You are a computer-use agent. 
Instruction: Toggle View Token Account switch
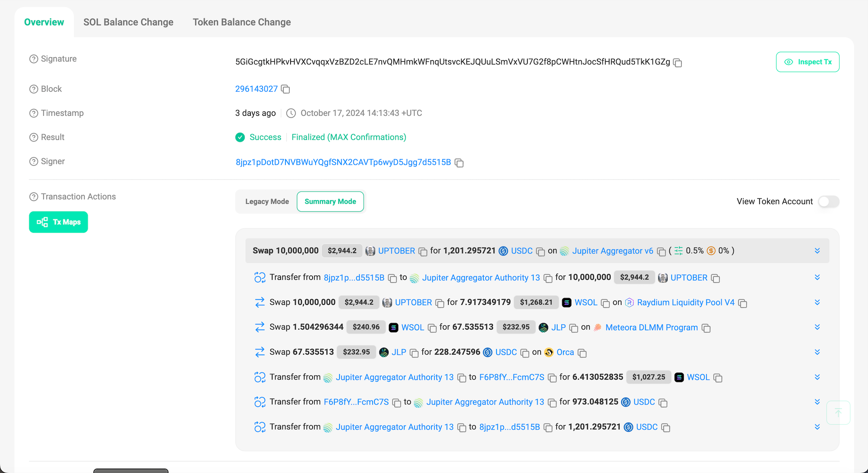click(829, 202)
